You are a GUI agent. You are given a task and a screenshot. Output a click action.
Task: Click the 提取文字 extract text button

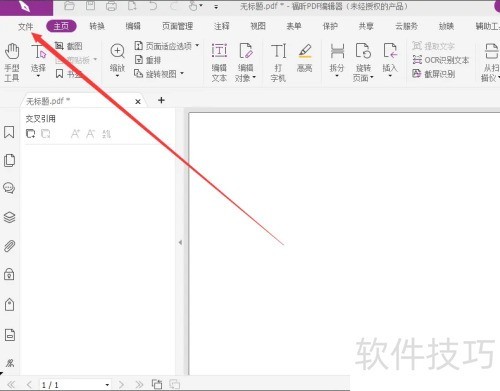(433, 46)
